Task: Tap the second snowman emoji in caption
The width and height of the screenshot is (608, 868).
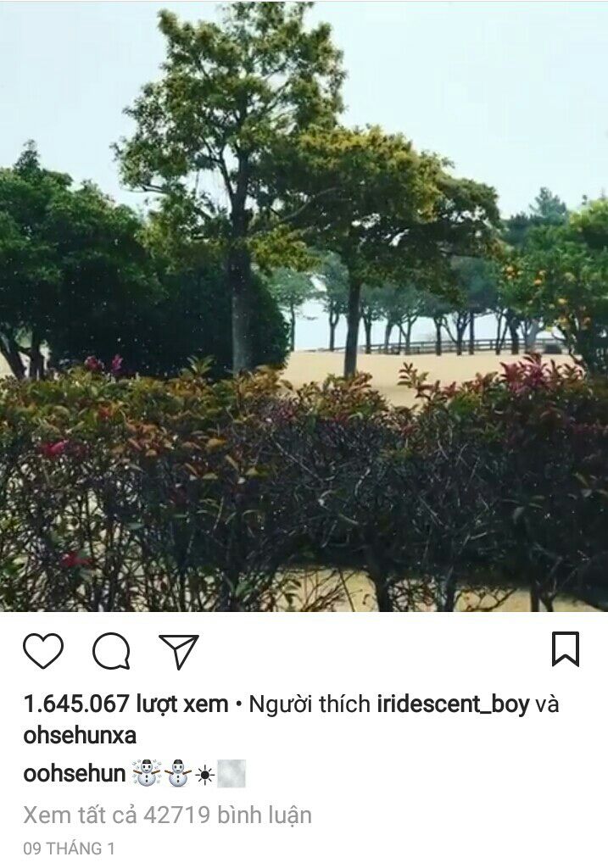Action: (178, 773)
